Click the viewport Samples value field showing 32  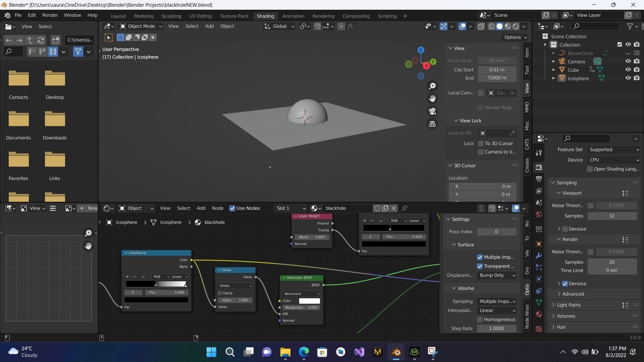[612, 216]
